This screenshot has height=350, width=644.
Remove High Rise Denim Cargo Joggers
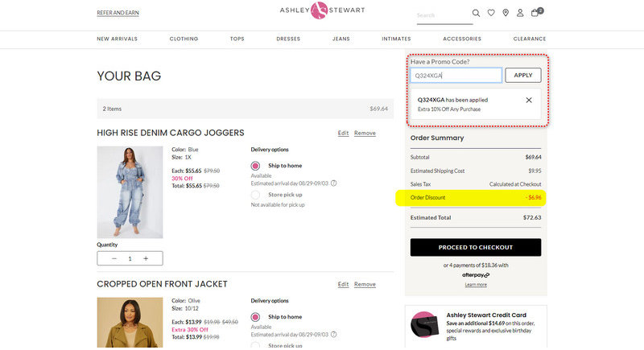[365, 133]
